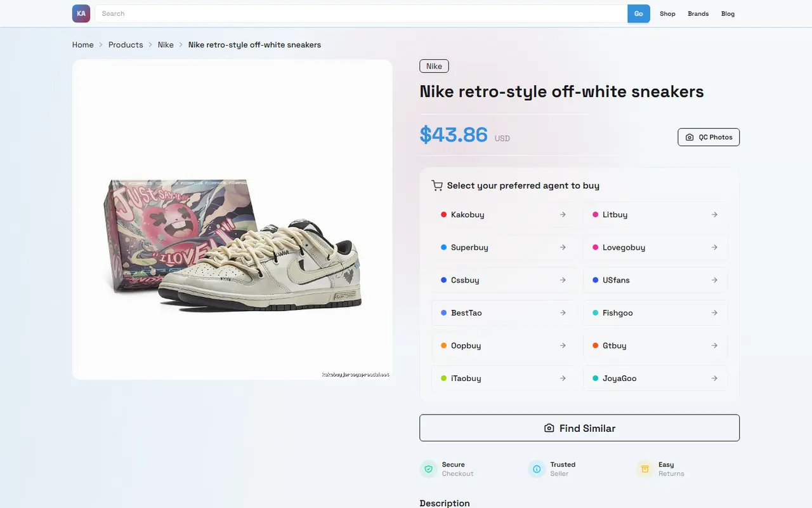Click the Secure Checkout shield icon

pos(428,469)
